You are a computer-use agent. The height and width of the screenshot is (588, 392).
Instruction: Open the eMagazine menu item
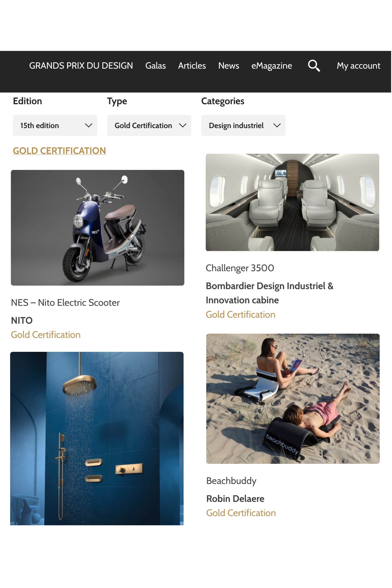[x=272, y=66]
